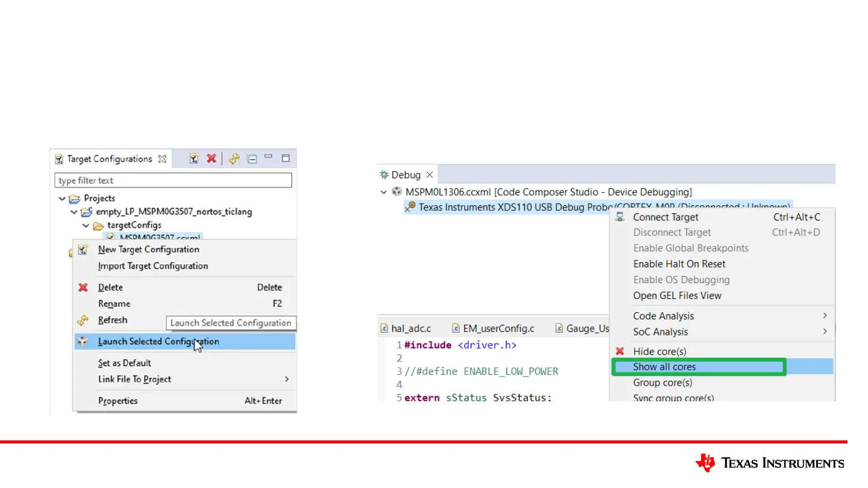Click the New Target Configuration menu icon
The image size is (868, 488).
83,249
